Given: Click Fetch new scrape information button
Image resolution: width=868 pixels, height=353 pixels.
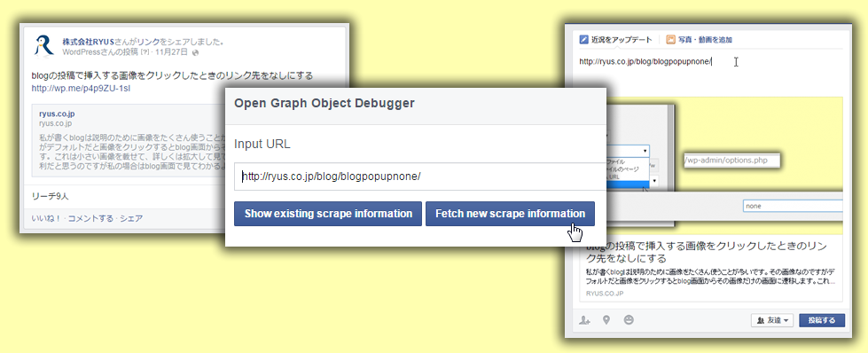Looking at the screenshot, I should (510, 214).
